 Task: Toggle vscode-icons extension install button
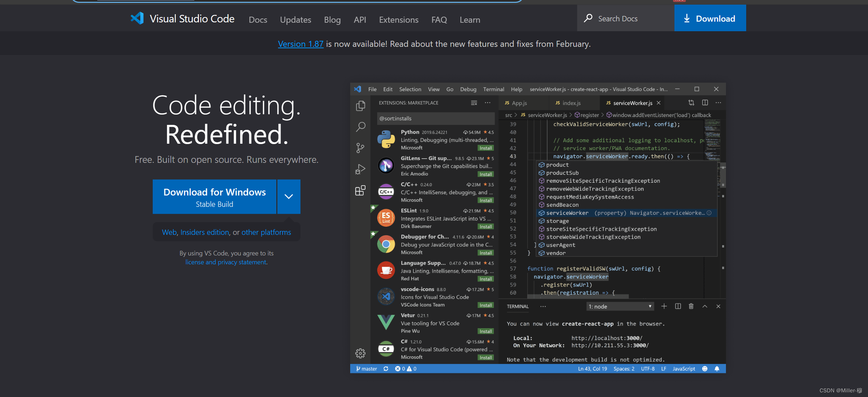pyautogui.click(x=486, y=305)
